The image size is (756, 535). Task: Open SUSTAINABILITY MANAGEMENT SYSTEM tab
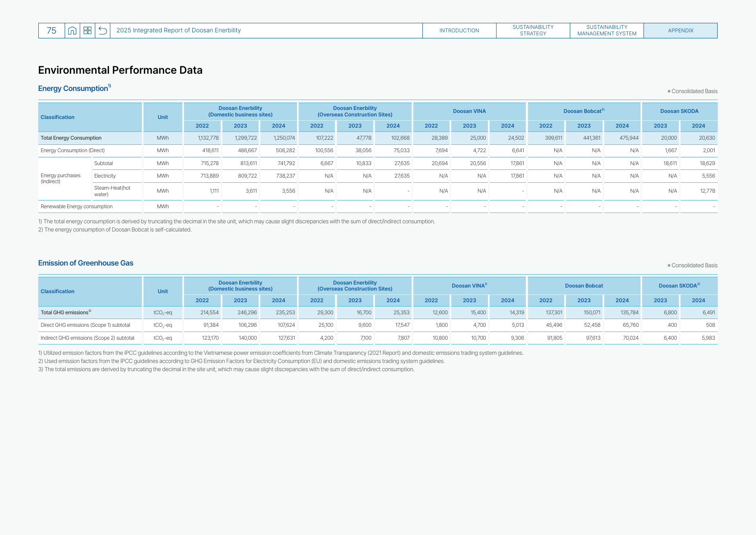pos(607,31)
